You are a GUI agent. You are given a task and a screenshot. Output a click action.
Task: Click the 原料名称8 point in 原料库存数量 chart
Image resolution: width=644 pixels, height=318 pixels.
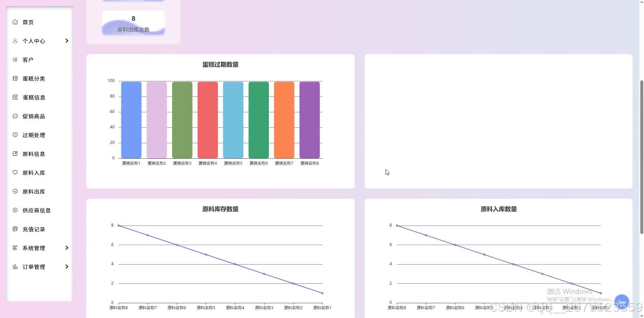(x=119, y=226)
